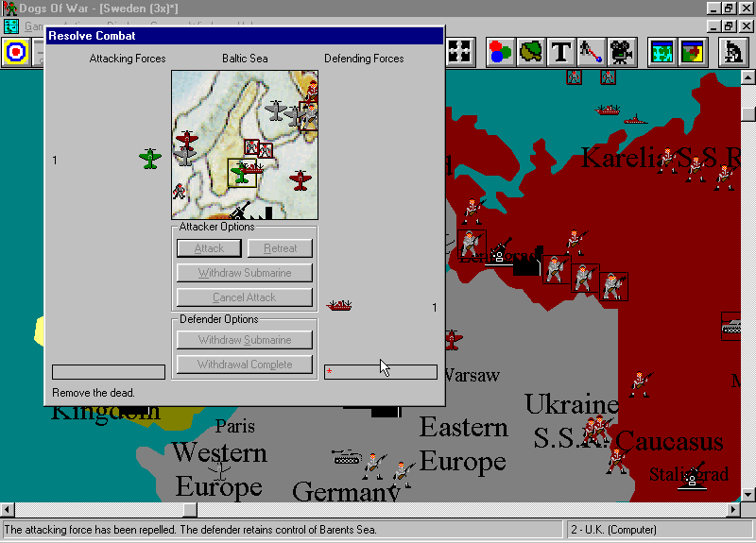Click the 'Defending Forces' heading
Screen dimensions: 756x543
[x=364, y=59]
